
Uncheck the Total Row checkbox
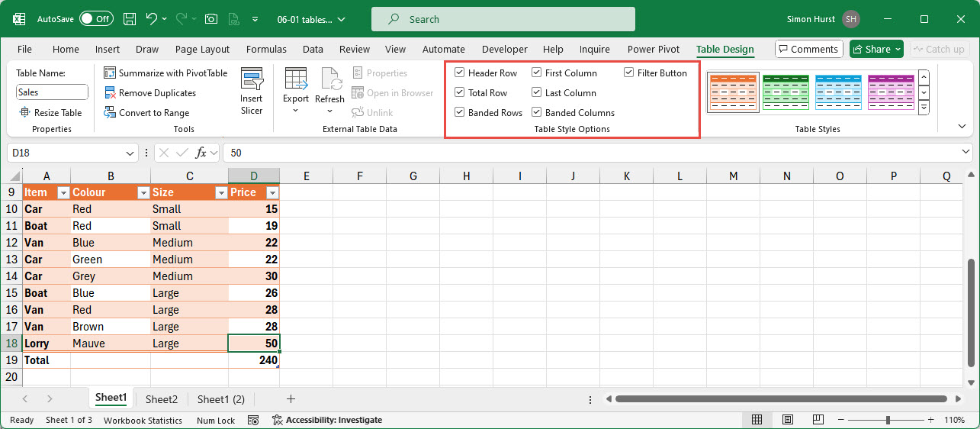pyautogui.click(x=460, y=93)
